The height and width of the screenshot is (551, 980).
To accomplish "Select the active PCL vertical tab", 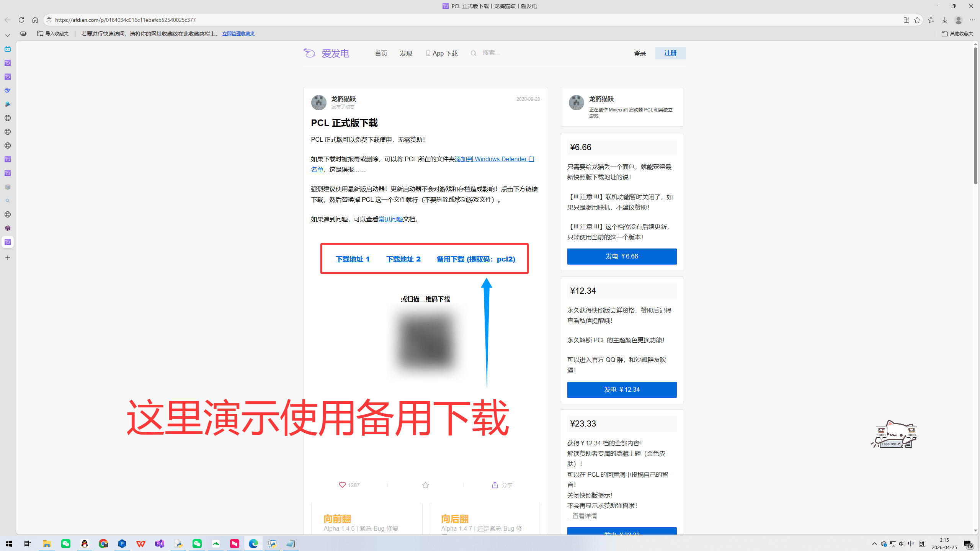I will 8,242.
